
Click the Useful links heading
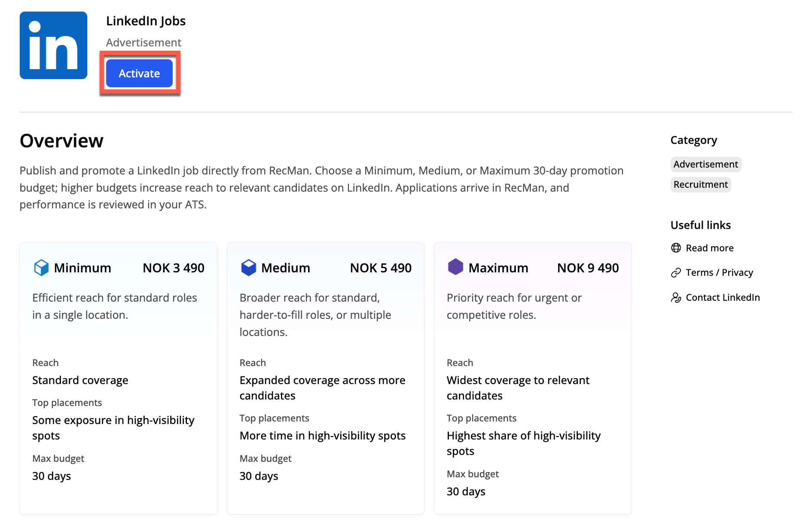[701, 225]
